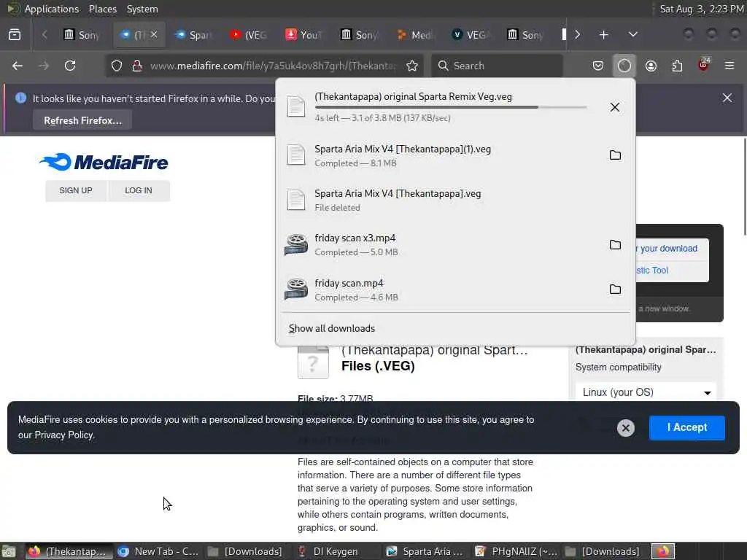Image resolution: width=747 pixels, height=560 pixels.
Task: Open the Firefox hamburger menu
Action: [x=729, y=66]
